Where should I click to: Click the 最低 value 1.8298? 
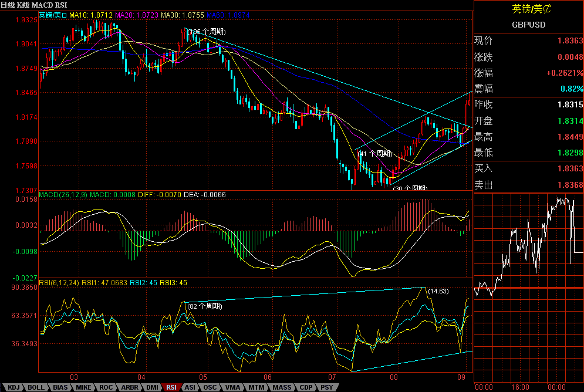570,153
